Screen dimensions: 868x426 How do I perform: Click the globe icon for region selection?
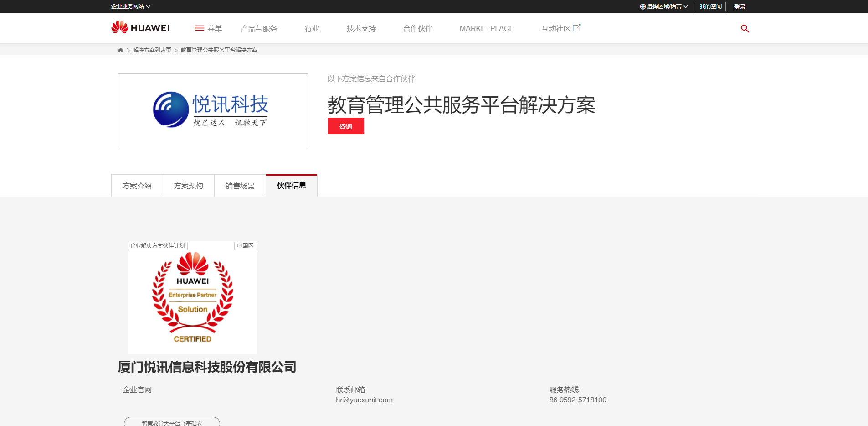[x=643, y=6]
